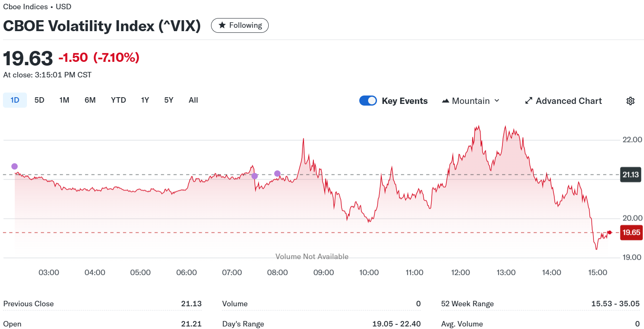
Task: Show the All time range chart
Action: (x=193, y=100)
